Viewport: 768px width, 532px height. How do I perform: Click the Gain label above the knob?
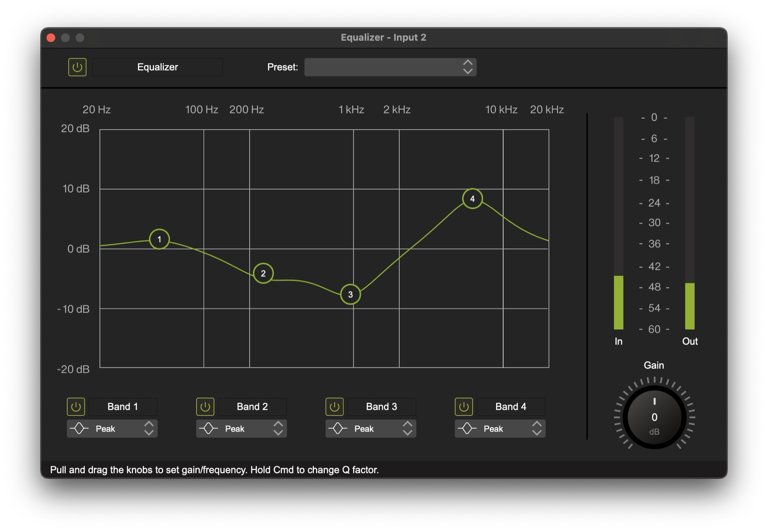(654, 365)
